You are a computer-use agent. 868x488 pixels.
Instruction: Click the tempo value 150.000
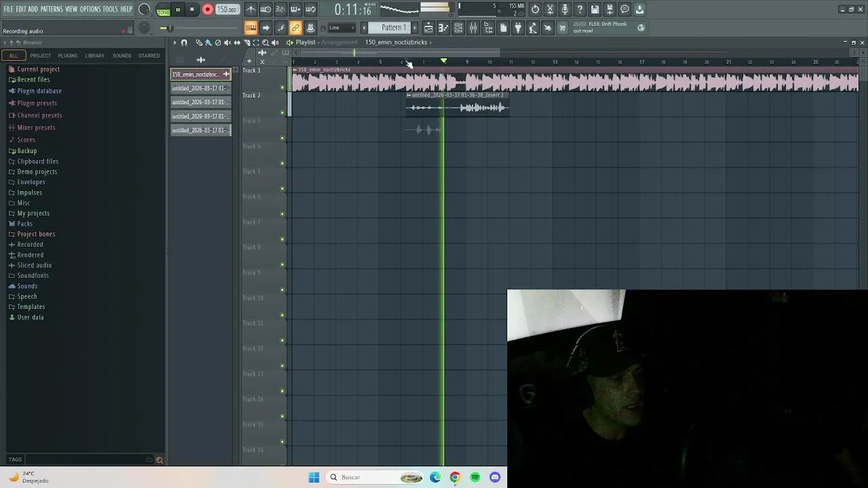[x=227, y=9]
